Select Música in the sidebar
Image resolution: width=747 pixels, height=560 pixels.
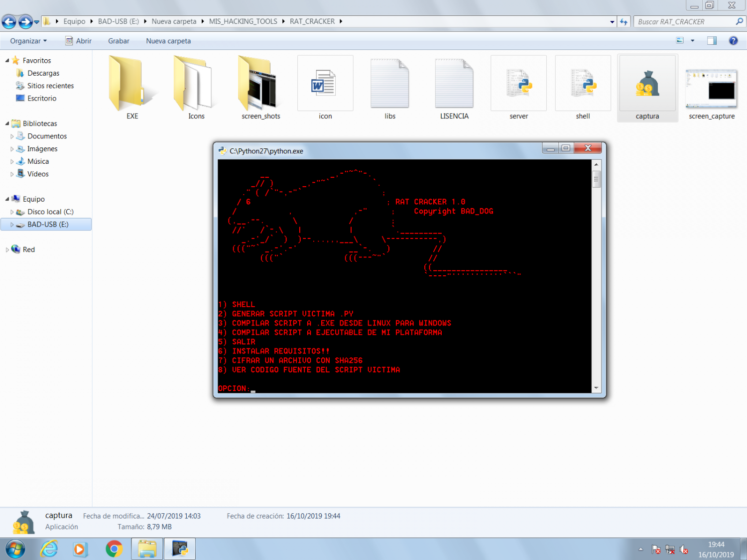point(38,161)
